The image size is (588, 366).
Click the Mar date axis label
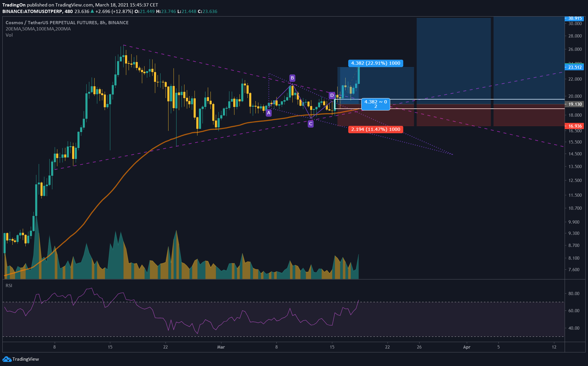(221, 347)
